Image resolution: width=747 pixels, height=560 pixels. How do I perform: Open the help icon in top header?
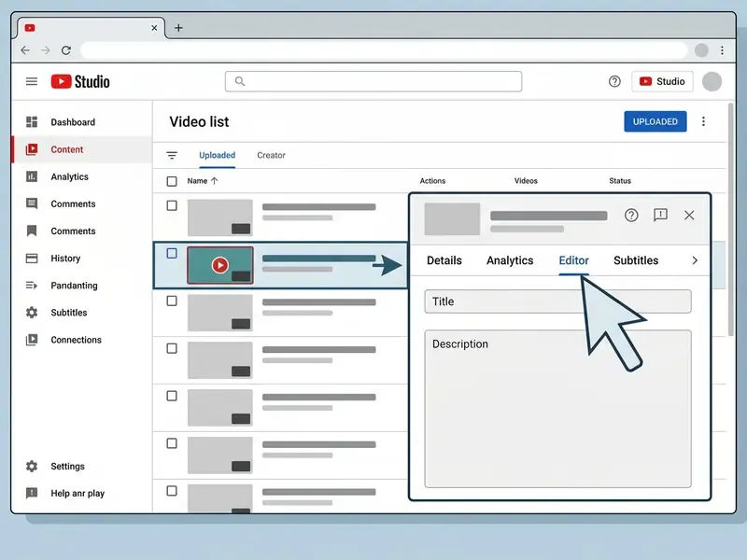pos(614,81)
